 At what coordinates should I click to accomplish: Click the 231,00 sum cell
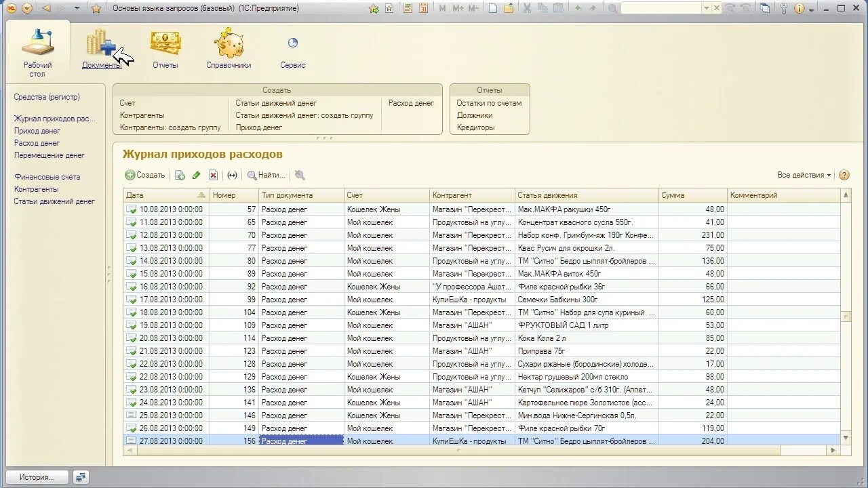click(x=693, y=235)
